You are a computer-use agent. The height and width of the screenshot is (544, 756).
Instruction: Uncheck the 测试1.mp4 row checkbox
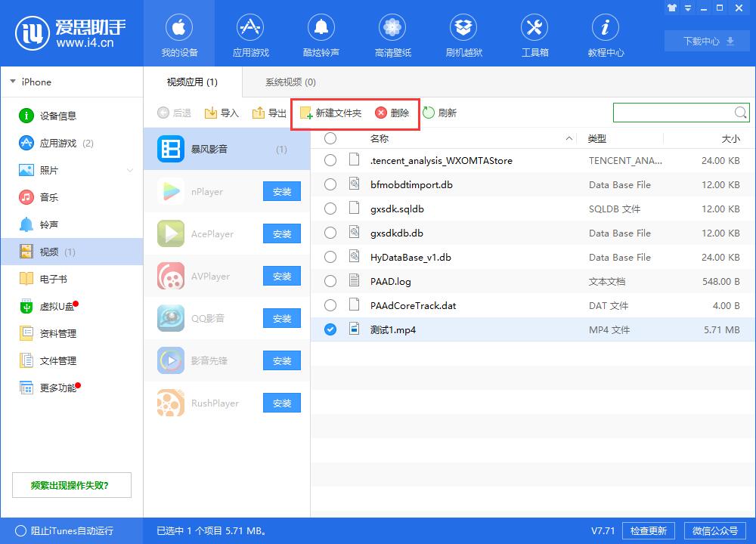click(x=330, y=329)
